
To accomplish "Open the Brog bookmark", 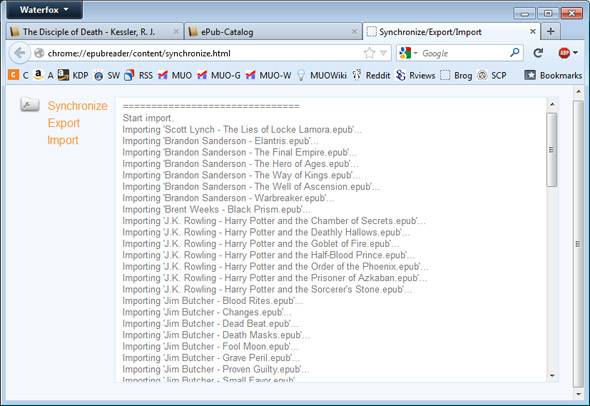I will coord(456,75).
